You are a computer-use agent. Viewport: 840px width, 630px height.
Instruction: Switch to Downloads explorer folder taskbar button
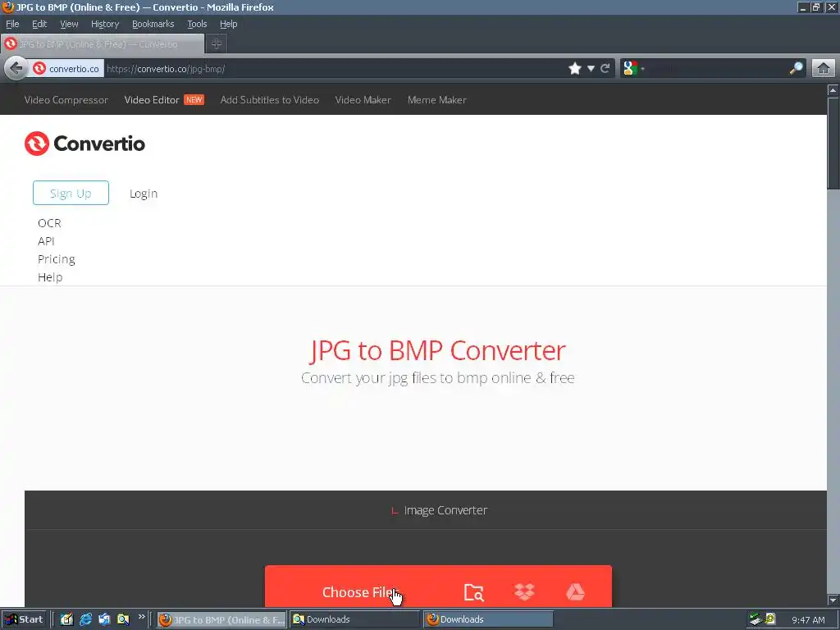[354, 619]
